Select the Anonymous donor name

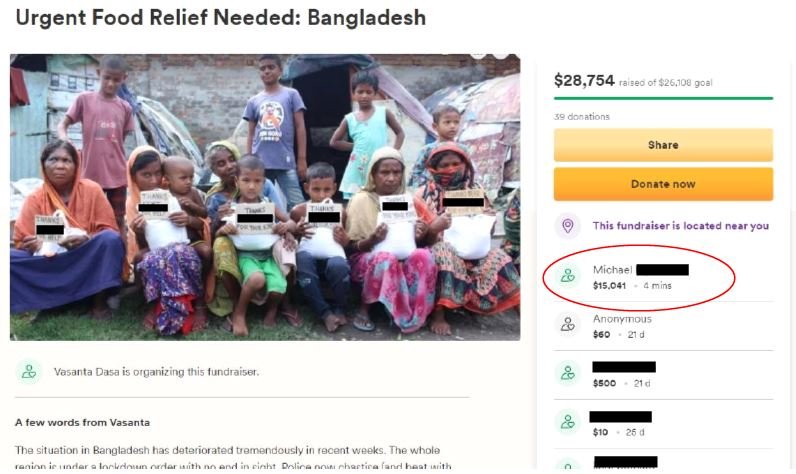622,319
